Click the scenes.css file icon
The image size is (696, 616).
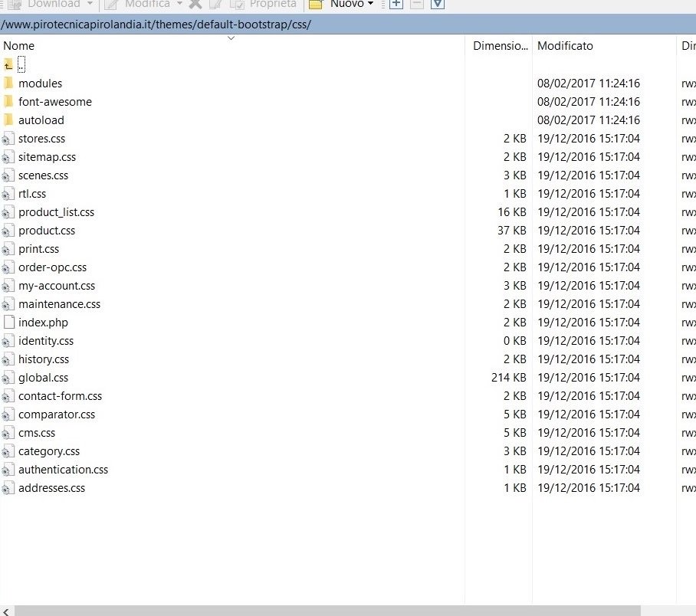pyautogui.click(x=8, y=175)
